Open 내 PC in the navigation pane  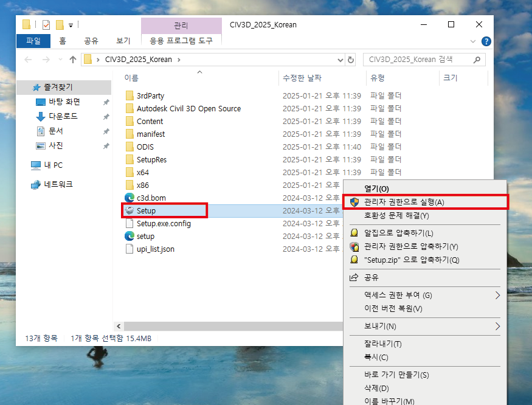click(x=54, y=165)
